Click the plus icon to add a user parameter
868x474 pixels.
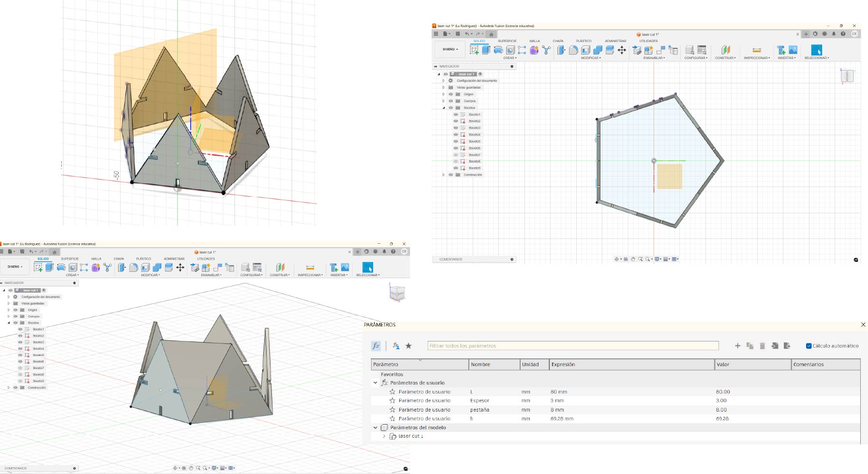737,346
